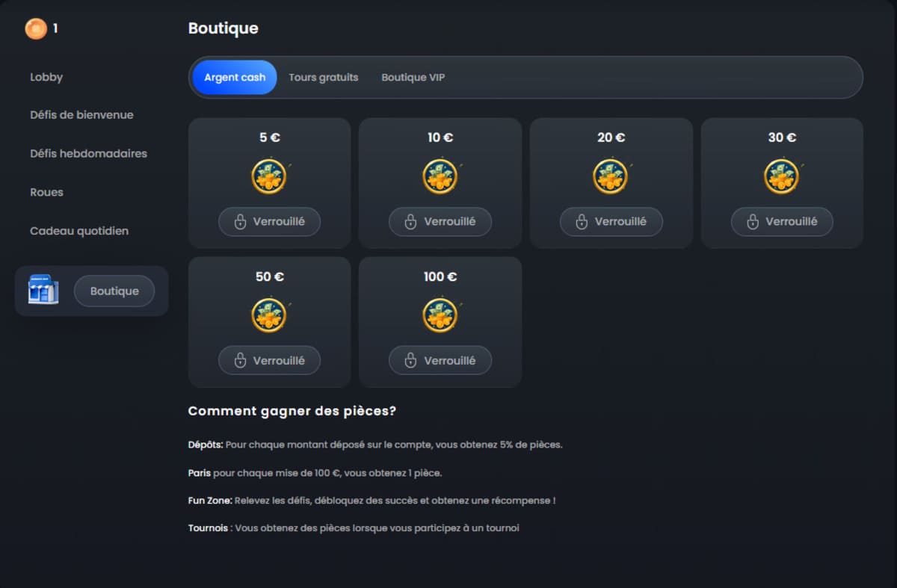Open Défis hebdomadaires menu item

(x=88, y=154)
